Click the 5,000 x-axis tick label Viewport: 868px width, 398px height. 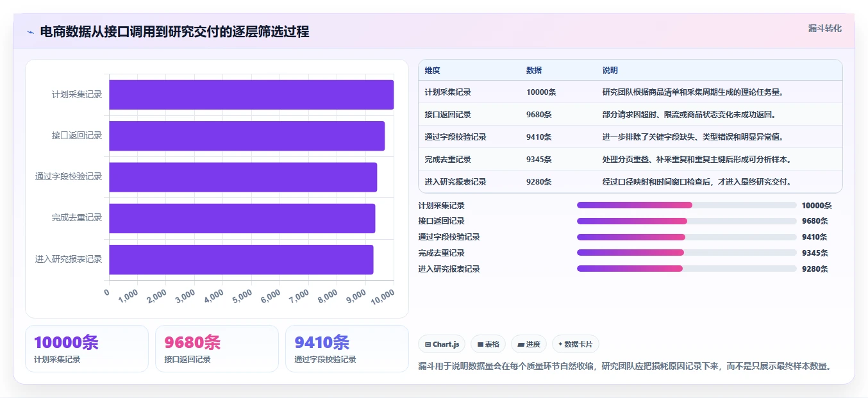click(x=242, y=296)
